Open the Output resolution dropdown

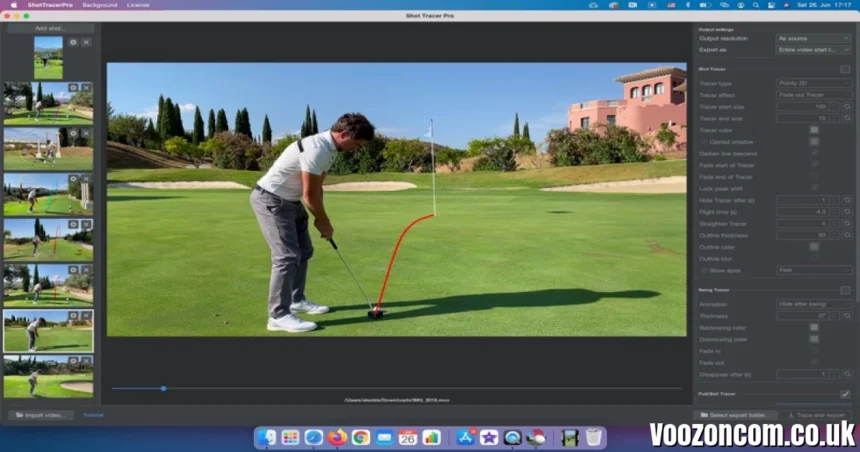(x=813, y=38)
